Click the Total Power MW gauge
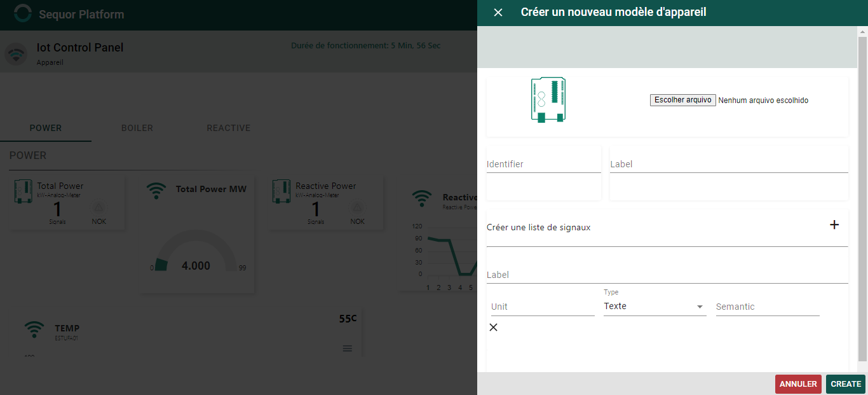The image size is (868, 395). [x=196, y=251]
